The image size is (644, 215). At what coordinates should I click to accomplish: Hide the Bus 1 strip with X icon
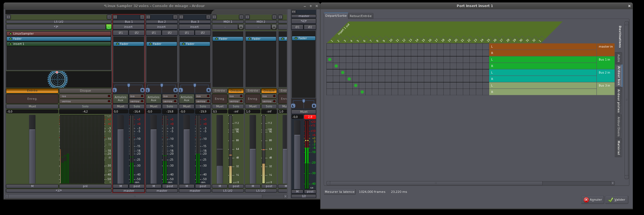(142, 17)
